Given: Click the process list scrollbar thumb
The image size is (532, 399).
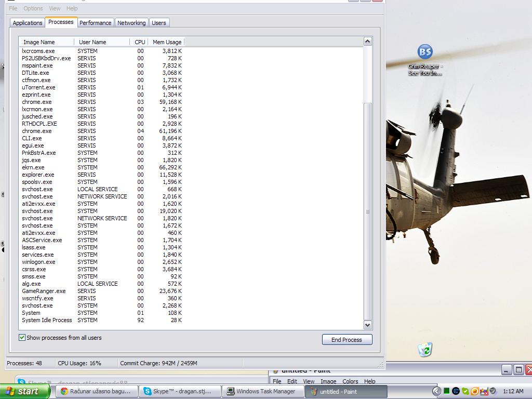Looking at the screenshot, I should 367,211.
